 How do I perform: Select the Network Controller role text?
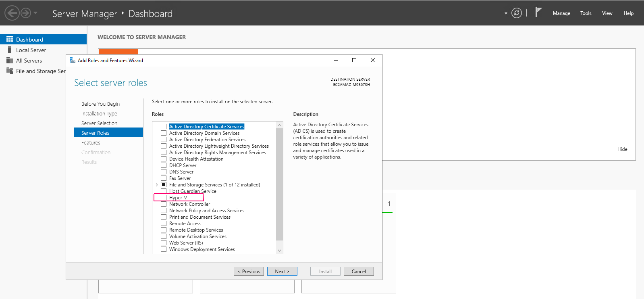189,204
